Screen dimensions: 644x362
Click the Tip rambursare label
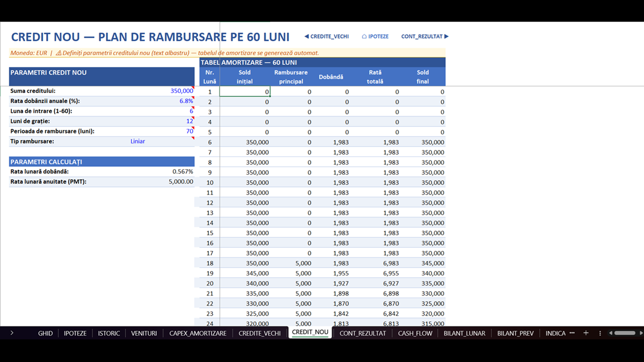tap(32, 141)
